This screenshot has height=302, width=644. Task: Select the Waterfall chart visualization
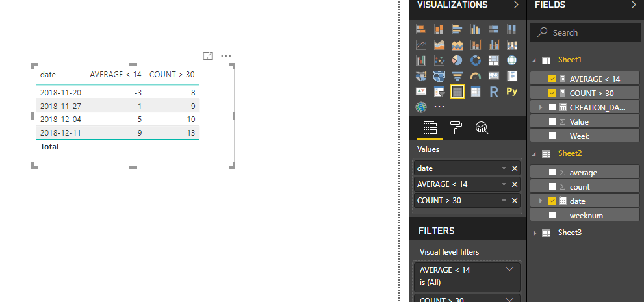tap(421, 60)
